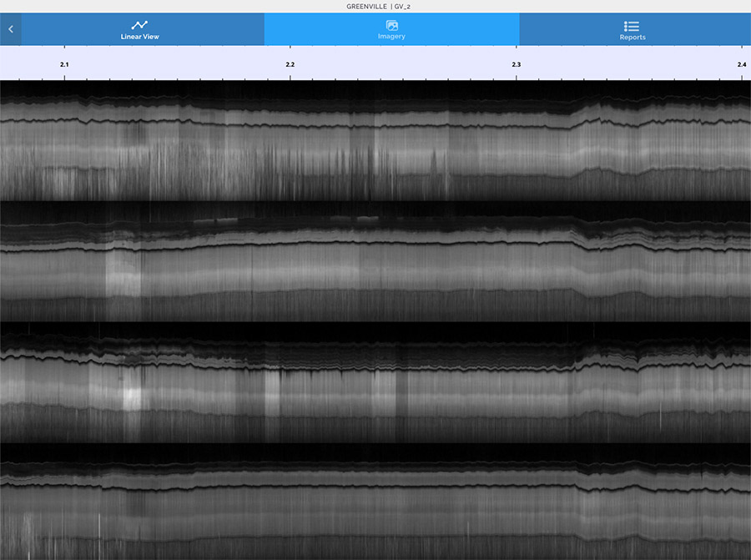This screenshot has width=751, height=560.
Task: Select the fourth radar imagery strip
Action: pos(375,502)
